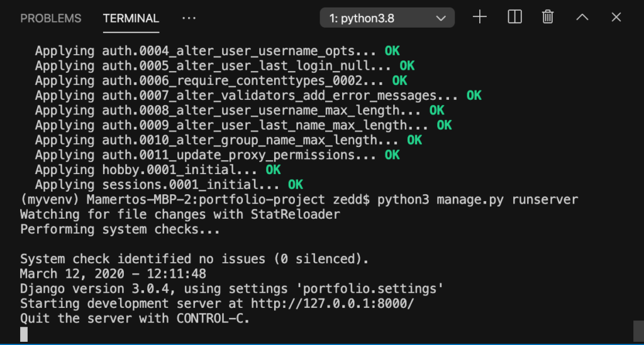This screenshot has height=345, width=644.
Task: Switch to the PROBLEMS tab
Action: coord(51,18)
